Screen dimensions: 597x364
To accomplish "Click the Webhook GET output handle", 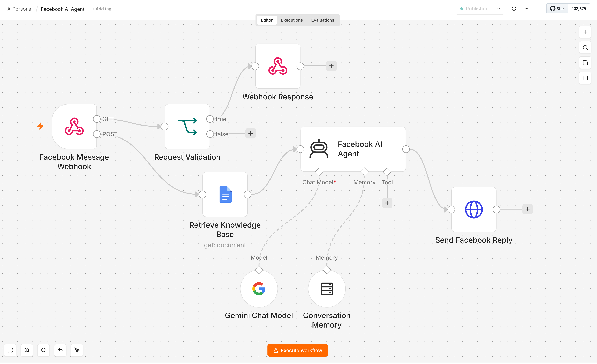I will (x=97, y=119).
